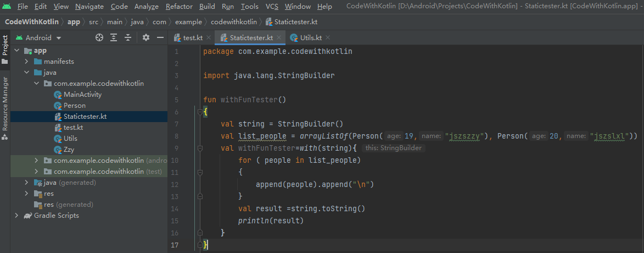The height and width of the screenshot is (253, 644).
Task: Close the Utils.kt editor tab
Action: tap(328, 38)
